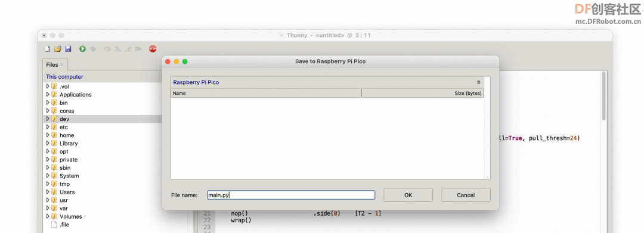This screenshot has height=233, width=644.
Task: Select the var folder row
Action: click(x=103, y=209)
